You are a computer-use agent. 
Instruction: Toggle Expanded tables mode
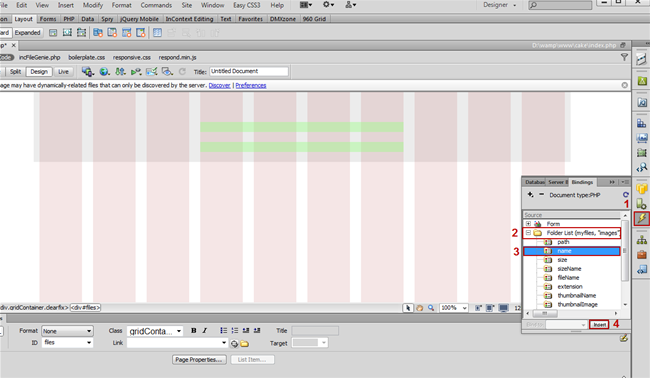click(27, 33)
